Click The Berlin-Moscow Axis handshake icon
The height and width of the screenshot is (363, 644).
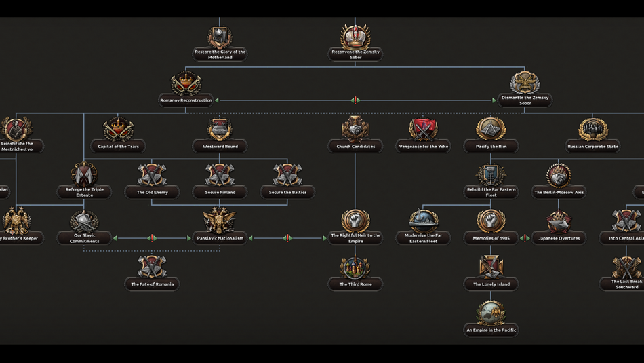point(559,175)
